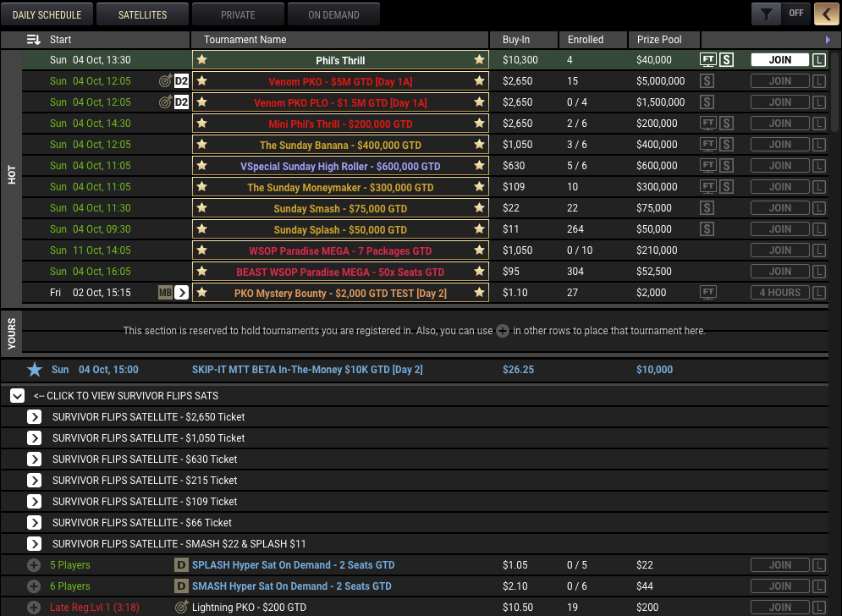Click the D badge on SMASH Hyper Sat
Viewport: 842px width, 616px height.
tap(181, 586)
